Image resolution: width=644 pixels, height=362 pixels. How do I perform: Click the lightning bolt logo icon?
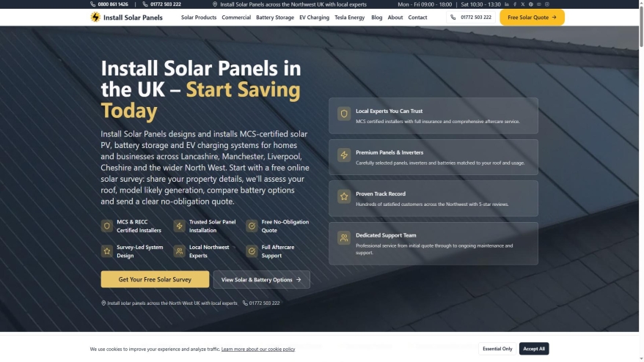coord(95,18)
